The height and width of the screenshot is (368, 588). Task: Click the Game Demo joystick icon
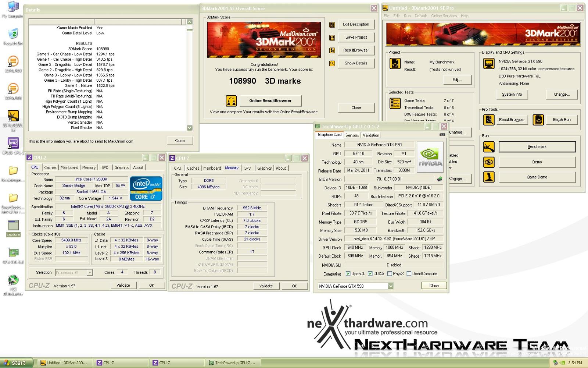coord(489,177)
